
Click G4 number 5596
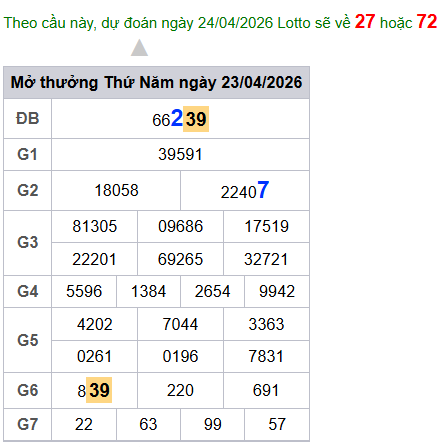(x=84, y=291)
